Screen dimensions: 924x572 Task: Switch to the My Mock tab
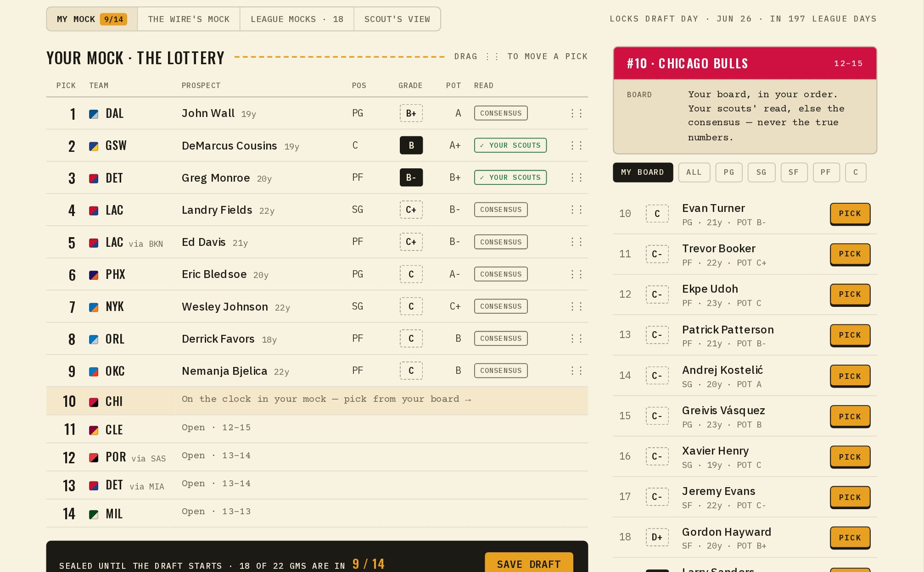point(92,19)
